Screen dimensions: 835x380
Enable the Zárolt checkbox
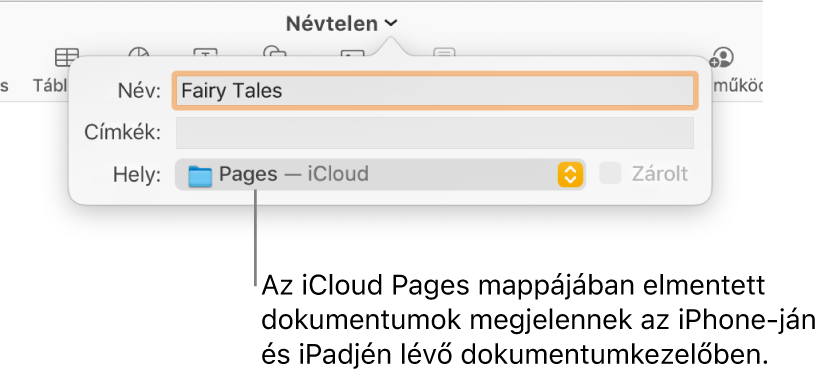pyautogui.click(x=610, y=174)
